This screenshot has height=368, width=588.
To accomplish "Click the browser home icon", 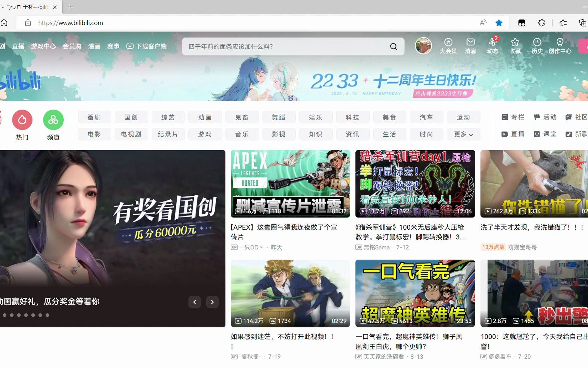I will (x=4, y=23).
